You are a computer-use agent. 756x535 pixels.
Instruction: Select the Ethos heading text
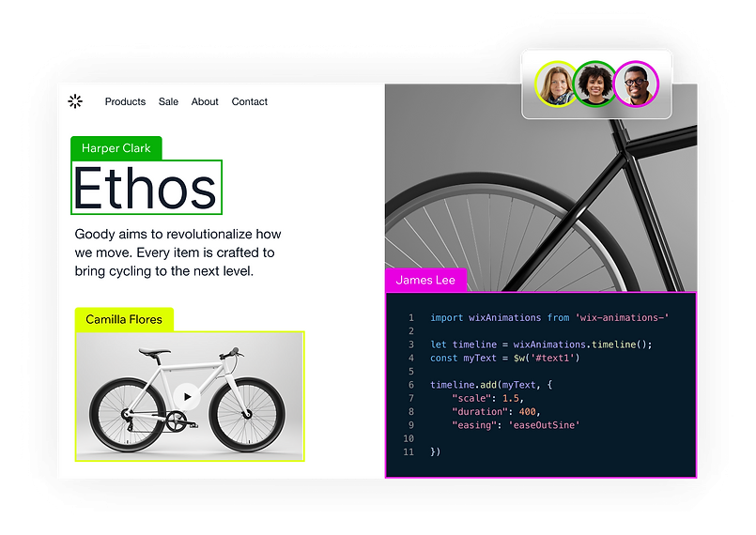coord(147,188)
